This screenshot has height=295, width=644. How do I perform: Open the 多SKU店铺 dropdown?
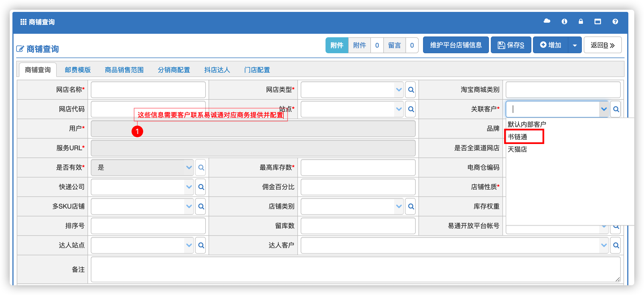click(x=189, y=206)
